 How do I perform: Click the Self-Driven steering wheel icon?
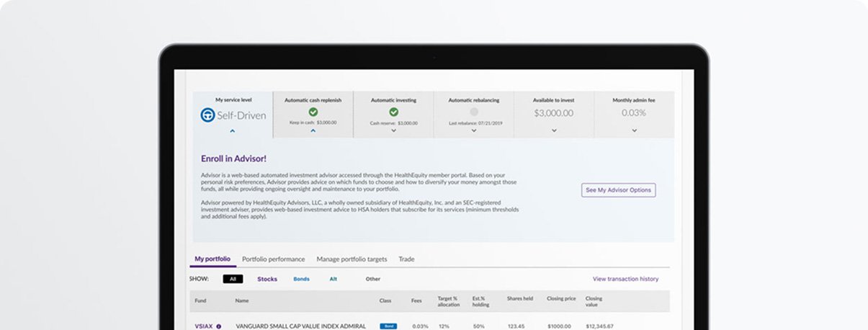click(207, 115)
